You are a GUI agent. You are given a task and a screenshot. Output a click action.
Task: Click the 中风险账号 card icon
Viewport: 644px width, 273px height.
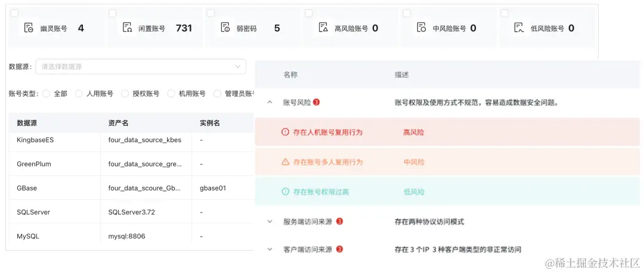422,28
